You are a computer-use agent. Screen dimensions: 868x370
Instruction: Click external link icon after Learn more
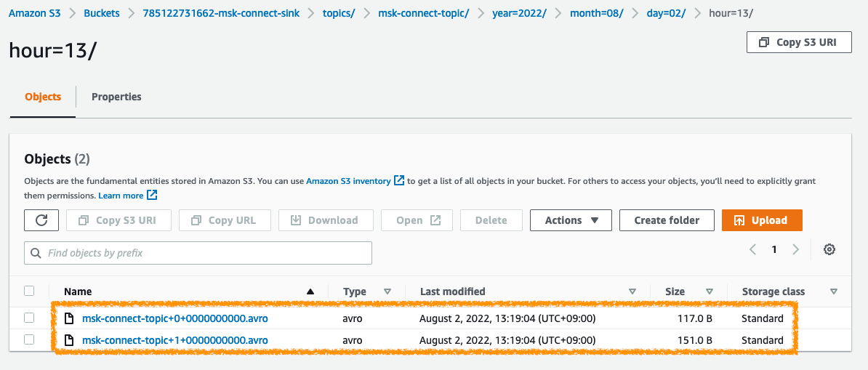coord(152,195)
